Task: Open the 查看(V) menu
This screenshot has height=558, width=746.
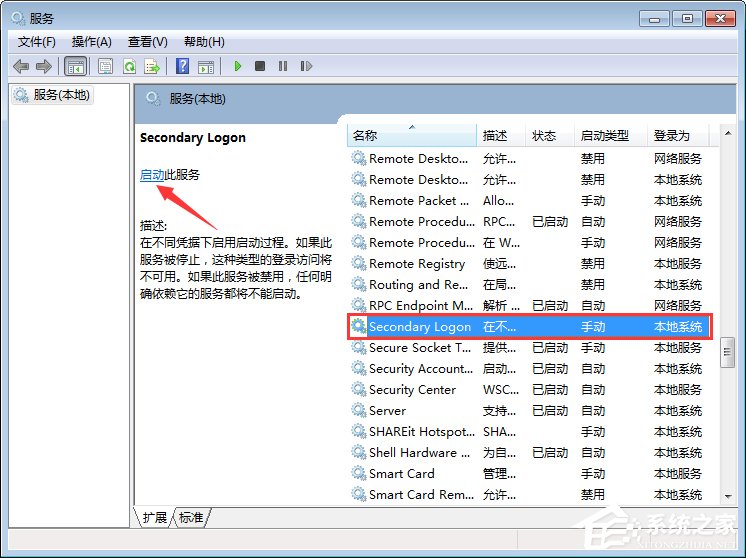Action: [147, 42]
